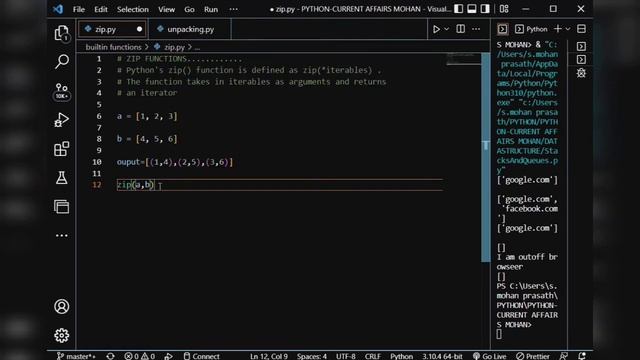The height and width of the screenshot is (360, 640).
Task: Expand breadcrumb ellipsis after zip.py
Action: 197,47
